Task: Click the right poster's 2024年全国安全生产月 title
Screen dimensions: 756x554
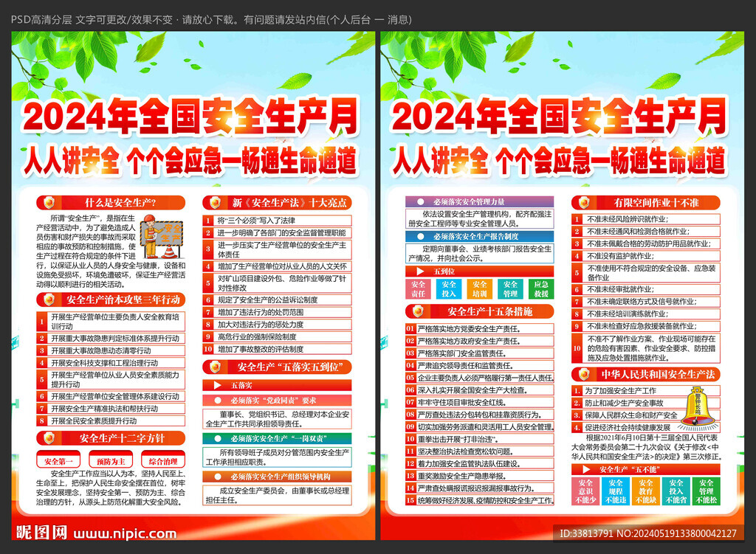Action: coord(560,117)
